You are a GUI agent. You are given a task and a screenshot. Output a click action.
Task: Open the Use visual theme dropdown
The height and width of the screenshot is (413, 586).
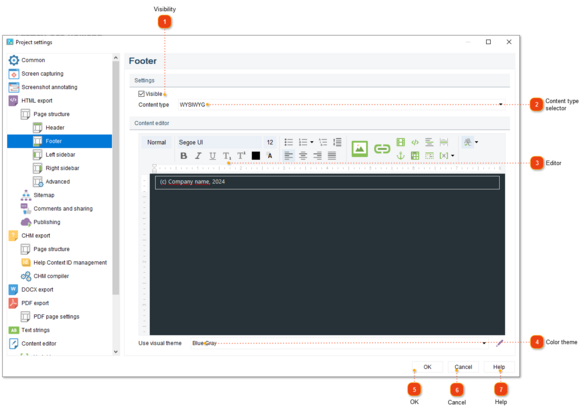click(340, 343)
